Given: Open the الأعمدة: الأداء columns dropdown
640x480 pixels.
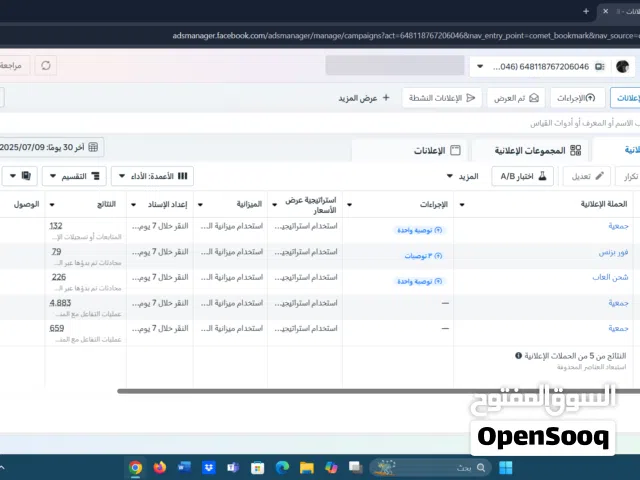Looking at the screenshot, I should (x=152, y=176).
